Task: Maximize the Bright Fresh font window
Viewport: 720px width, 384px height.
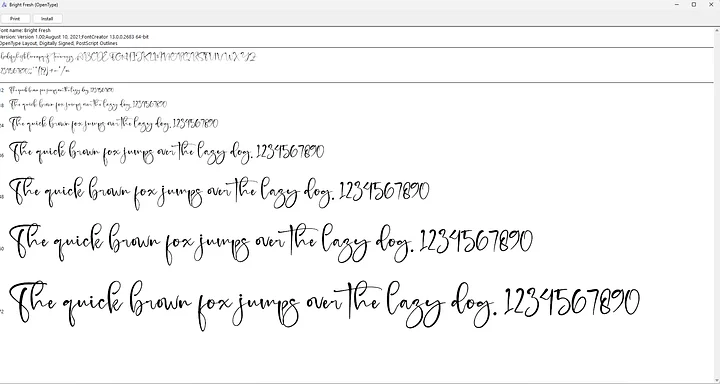Action: (x=694, y=5)
